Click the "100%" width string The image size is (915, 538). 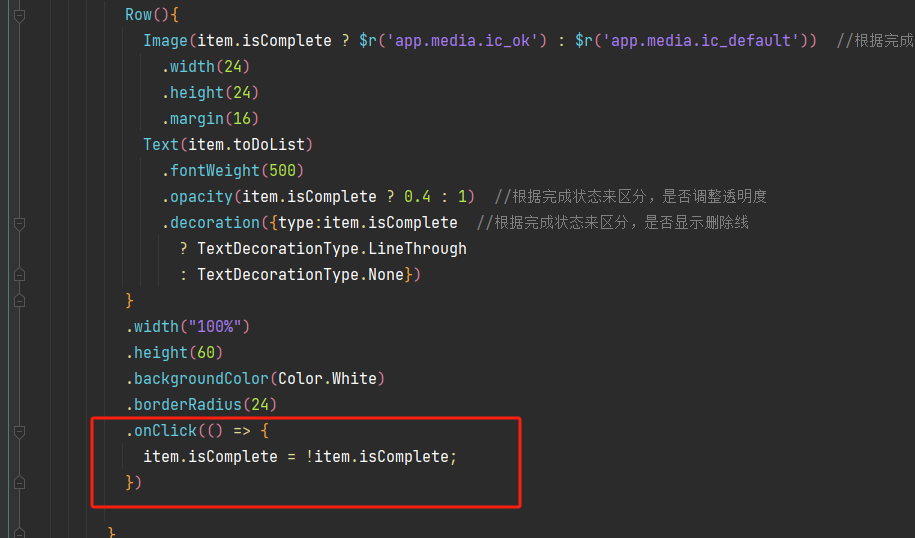point(215,327)
